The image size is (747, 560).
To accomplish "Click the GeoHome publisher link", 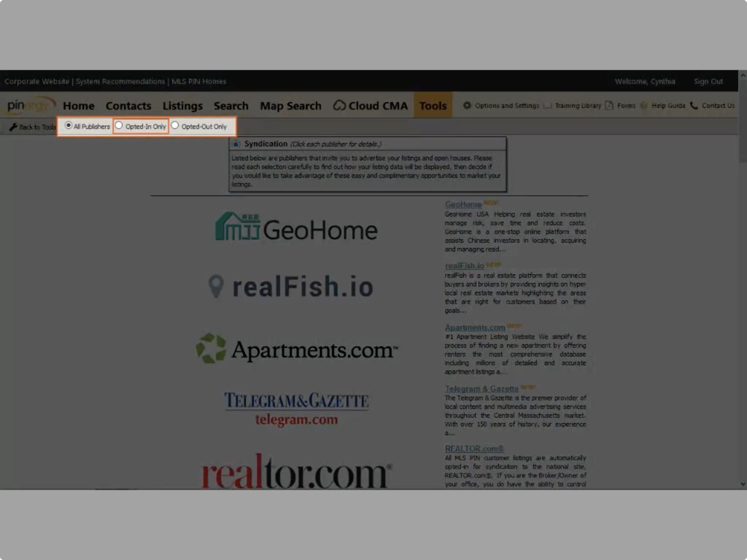I will tap(458, 203).
